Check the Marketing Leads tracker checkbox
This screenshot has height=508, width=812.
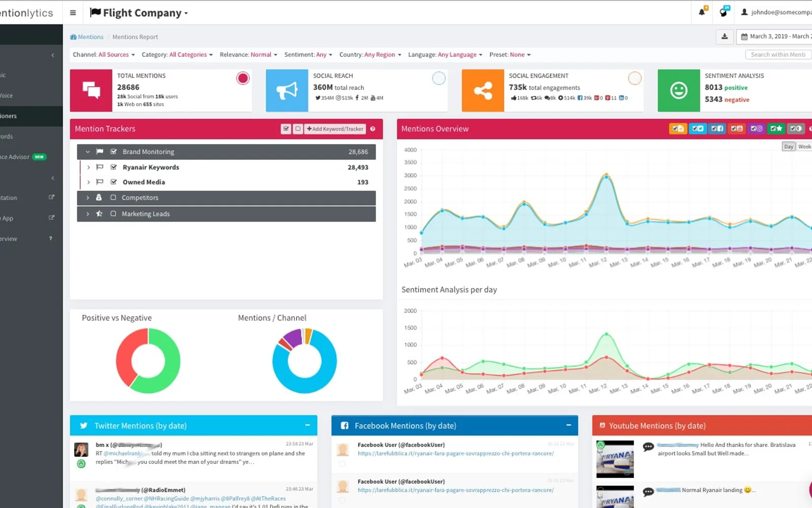pos(113,214)
